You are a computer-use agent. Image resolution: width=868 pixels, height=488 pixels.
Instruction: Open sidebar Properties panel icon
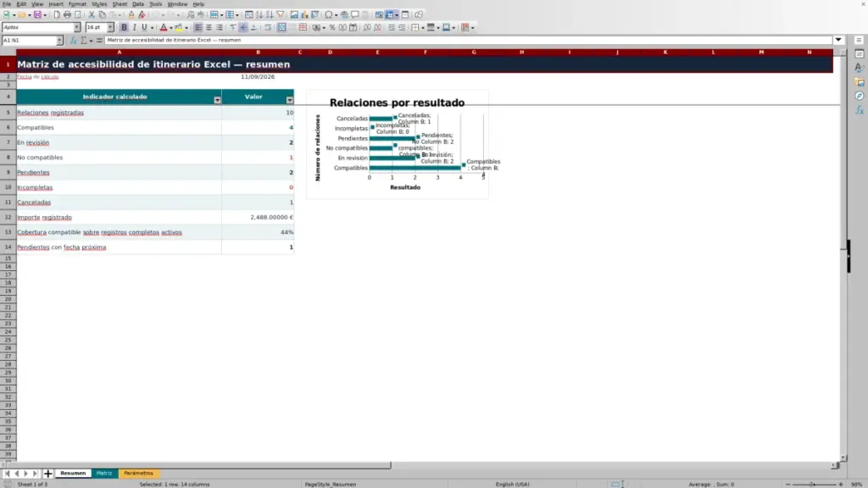[x=860, y=54]
